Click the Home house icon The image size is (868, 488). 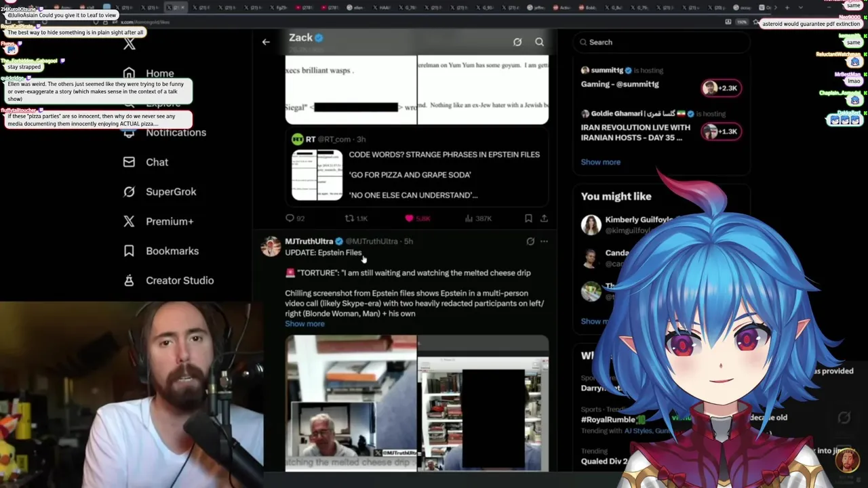coord(129,73)
